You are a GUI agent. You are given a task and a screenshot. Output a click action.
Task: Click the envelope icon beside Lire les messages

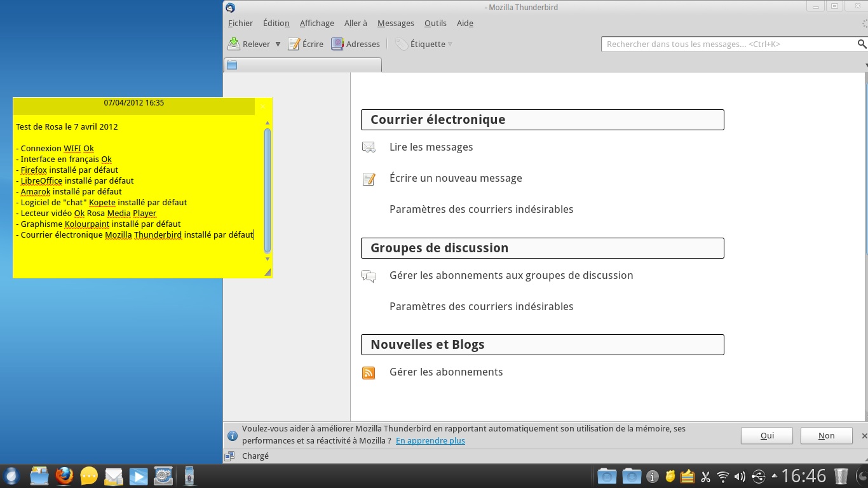pos(369,147)
